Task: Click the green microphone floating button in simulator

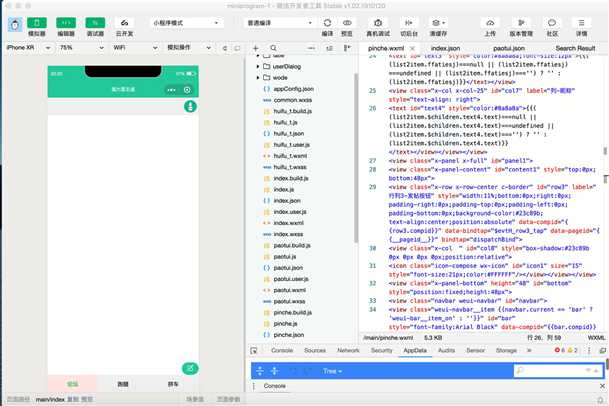Action: [x=190, y=106]
